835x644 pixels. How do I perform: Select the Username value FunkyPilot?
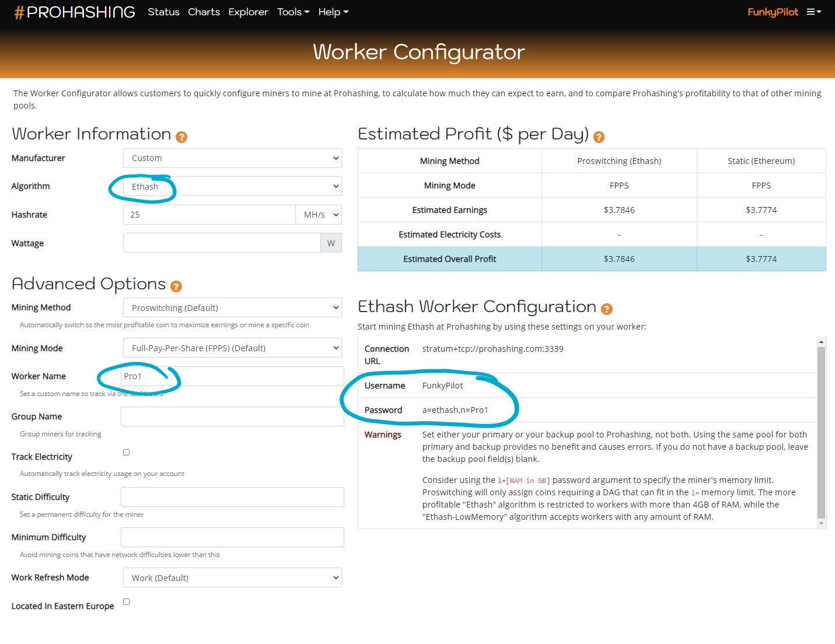pos(443,386)
